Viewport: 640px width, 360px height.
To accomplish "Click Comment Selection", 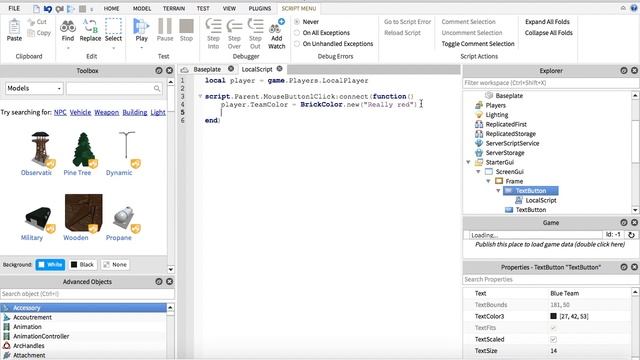I will [x=469, y=22].
